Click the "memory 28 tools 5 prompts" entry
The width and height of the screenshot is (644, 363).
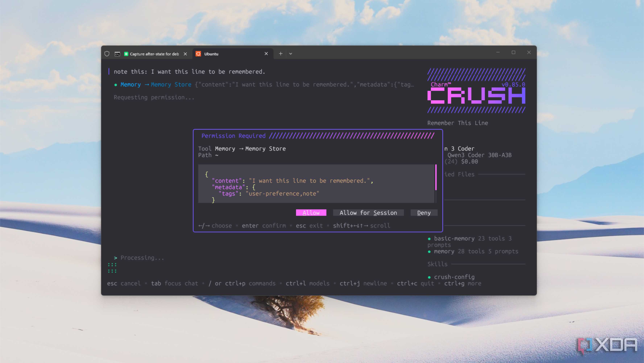point(476,251)
